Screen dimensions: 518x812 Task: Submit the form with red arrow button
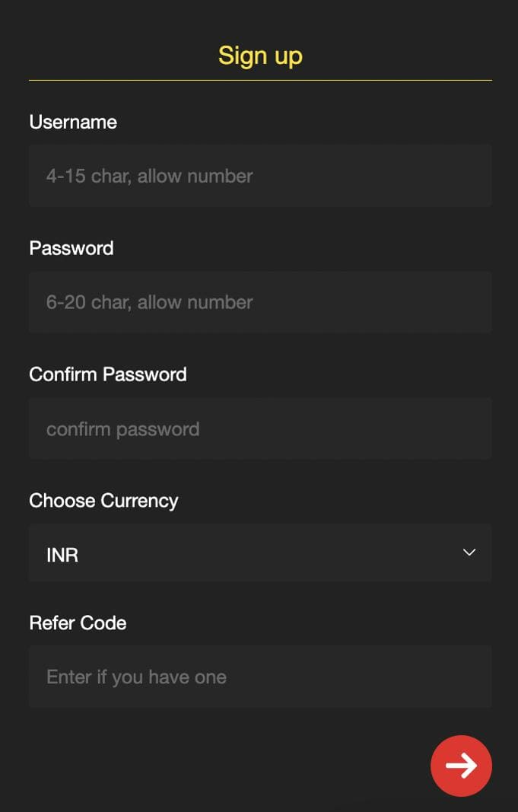[461, 766]
